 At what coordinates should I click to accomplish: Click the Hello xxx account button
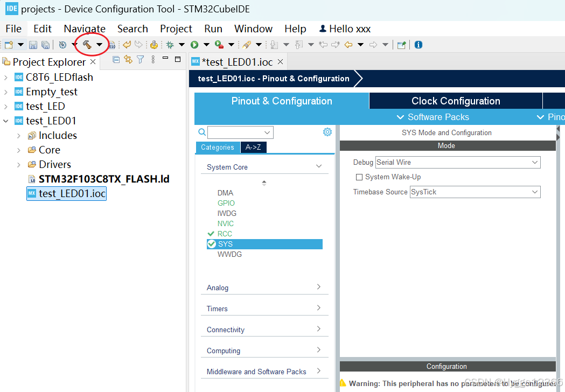pos(345,29)
